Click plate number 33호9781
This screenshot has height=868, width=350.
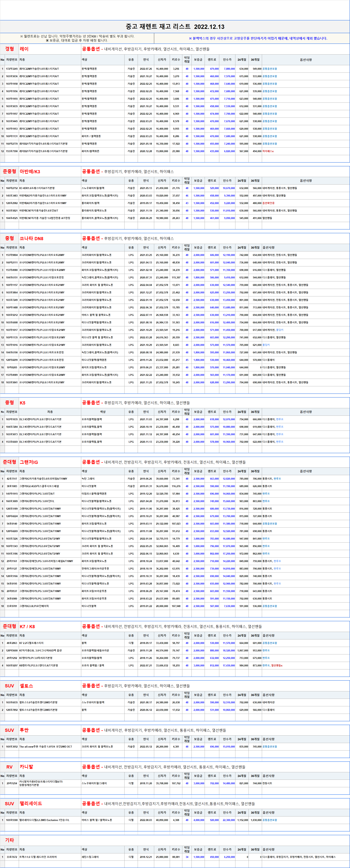12,606
